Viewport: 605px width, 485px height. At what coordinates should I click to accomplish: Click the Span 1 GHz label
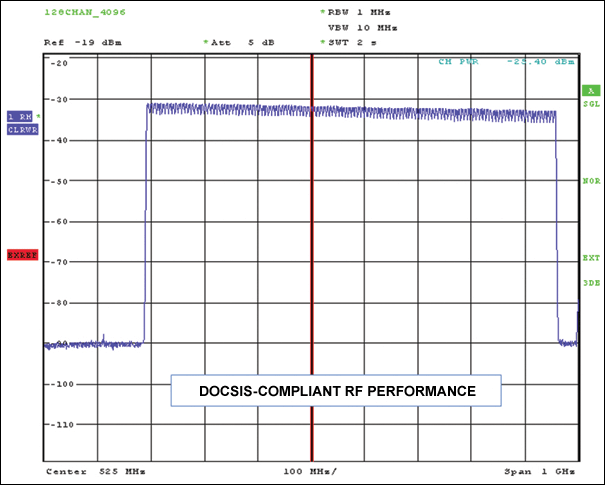pos(541,470)
